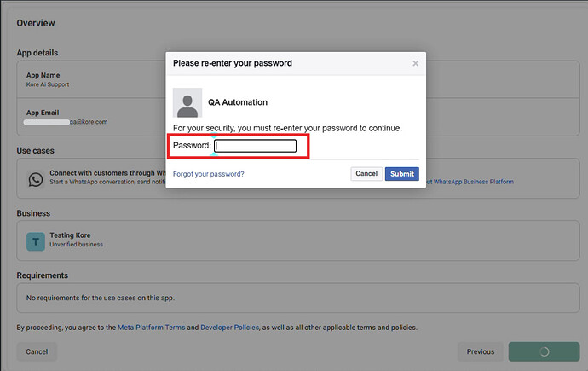This screenshot has width=588, height=371.
Task: Click the bottom-left Cancel button
Action: pos(37,351)
